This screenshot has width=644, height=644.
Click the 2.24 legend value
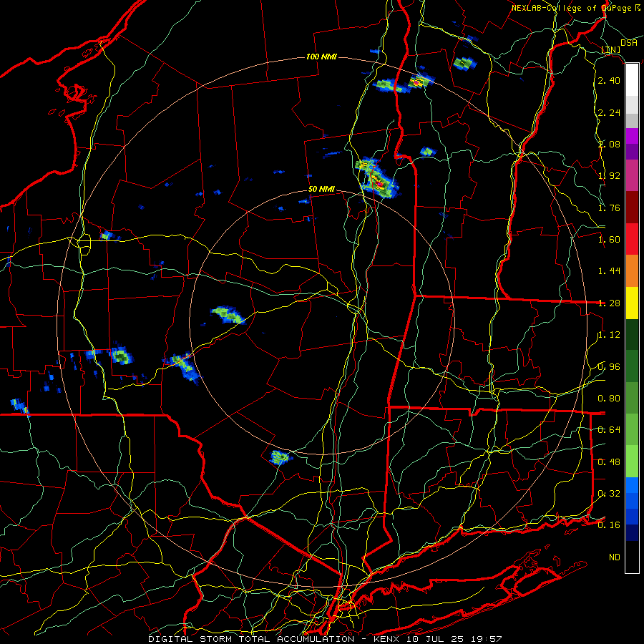pos(609,112)
